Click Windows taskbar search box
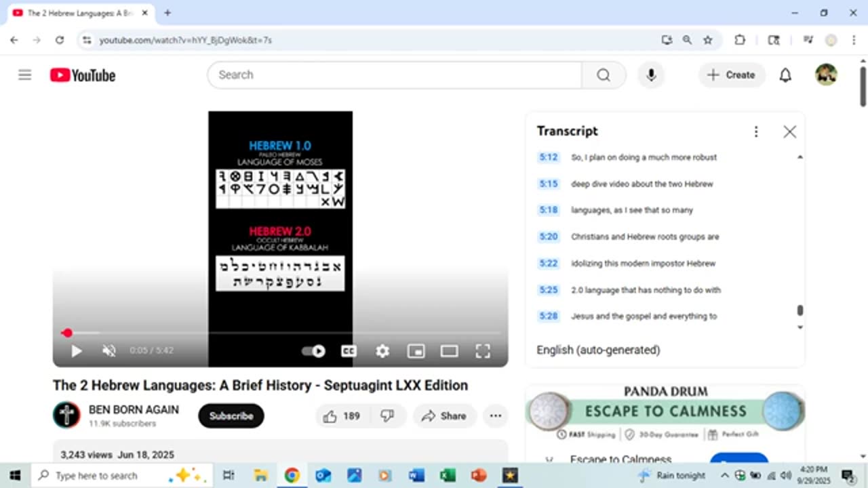Viewport: 868px width, 488px height. point(122,475)
